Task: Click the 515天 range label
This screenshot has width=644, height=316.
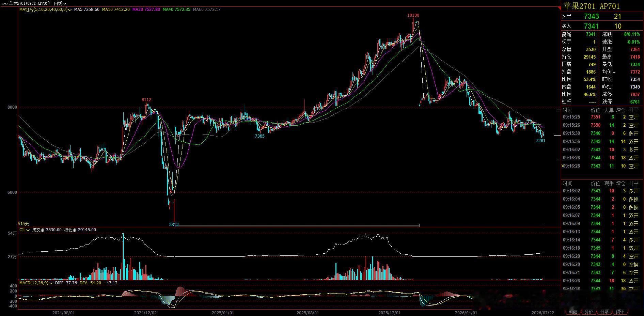Action: click(x=23, y=224)
